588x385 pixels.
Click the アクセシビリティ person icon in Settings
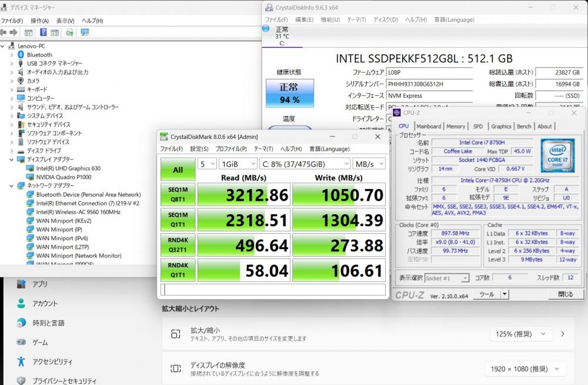21,361
